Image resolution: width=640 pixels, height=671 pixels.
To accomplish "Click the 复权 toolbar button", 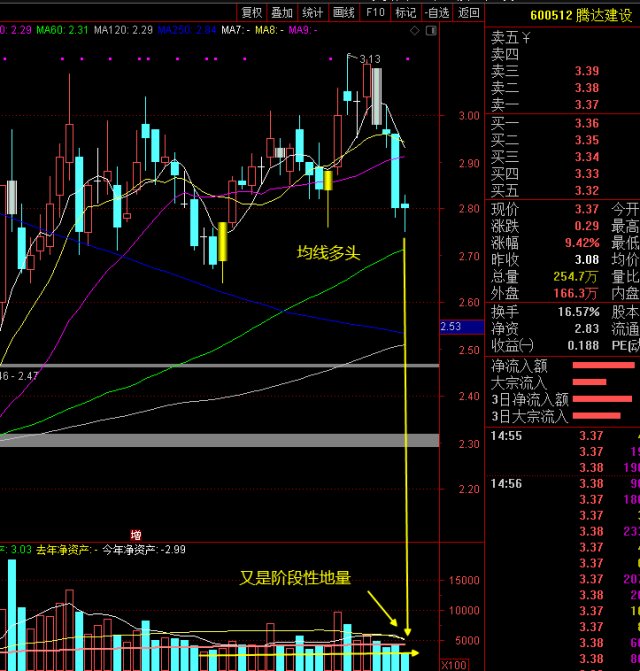I will coord(251,12).
